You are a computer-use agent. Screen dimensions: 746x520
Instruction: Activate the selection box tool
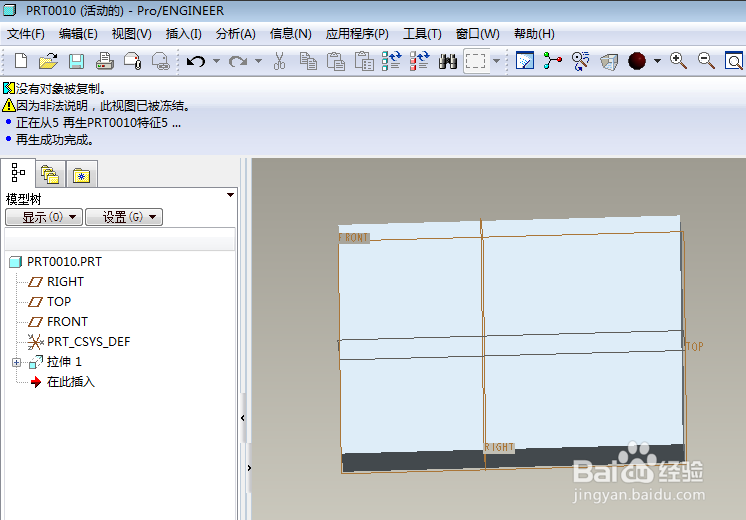pos(476,61)
